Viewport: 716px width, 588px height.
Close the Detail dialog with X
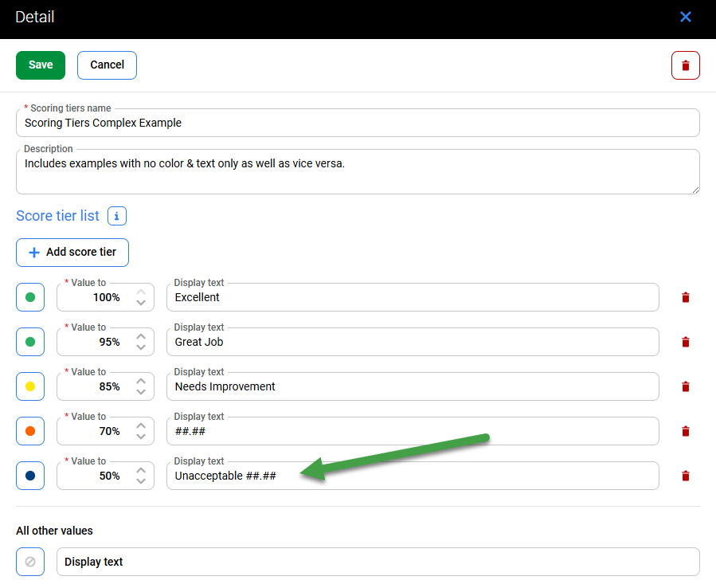point(685,17)
